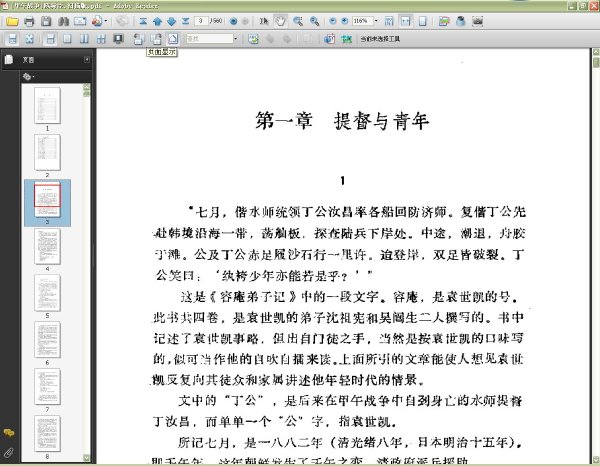600x466 pixels.
Task: Click the document scrollbar thumb at top right
Action: [x=596, y=62]
